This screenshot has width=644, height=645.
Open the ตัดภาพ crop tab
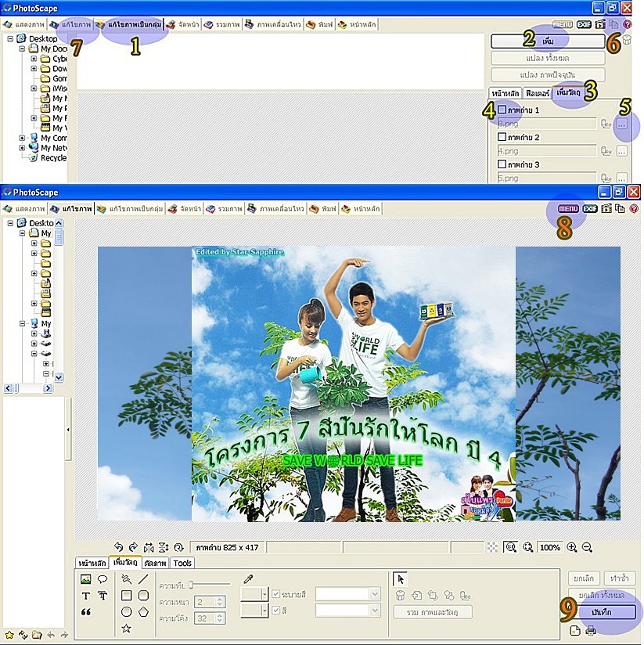(x=155, y=563)
